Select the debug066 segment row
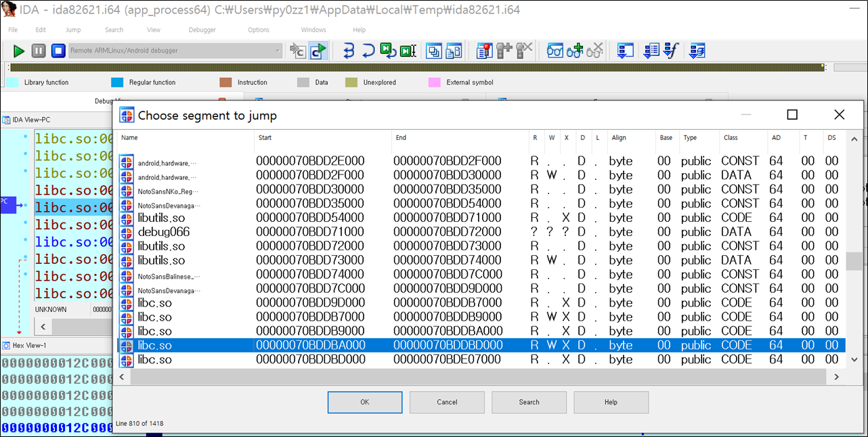Screen dimensions: 868x437 coord(481,231)
